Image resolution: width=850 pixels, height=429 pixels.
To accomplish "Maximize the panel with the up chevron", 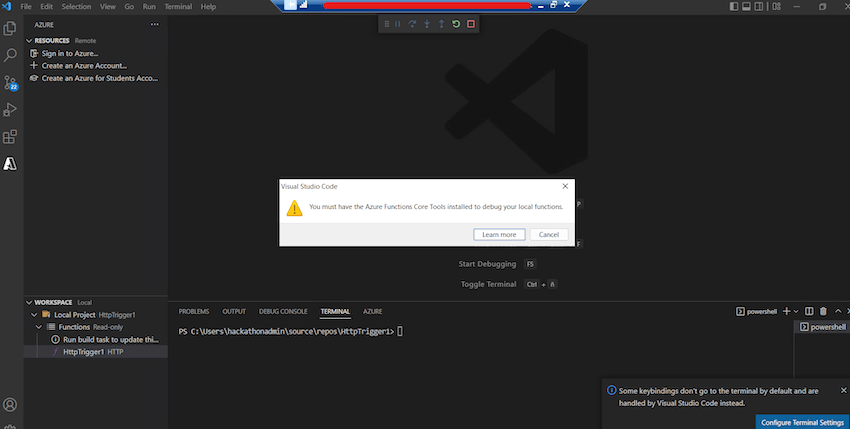I will [838, 311].
